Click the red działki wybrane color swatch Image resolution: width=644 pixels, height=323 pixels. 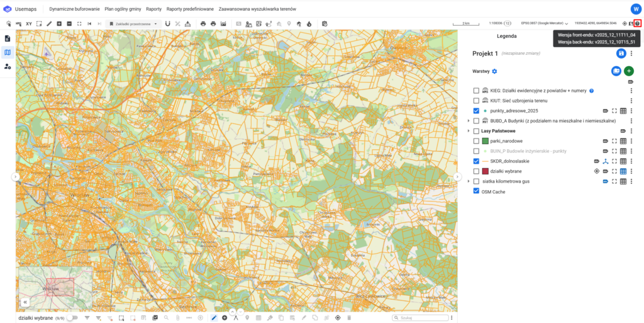pyautogui.click(x=485, y=171)
